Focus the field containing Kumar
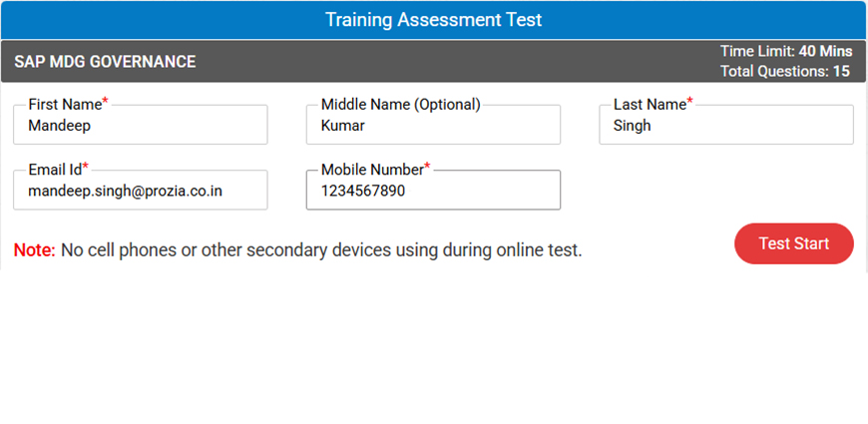868x424 pixels. pos(433,127)
